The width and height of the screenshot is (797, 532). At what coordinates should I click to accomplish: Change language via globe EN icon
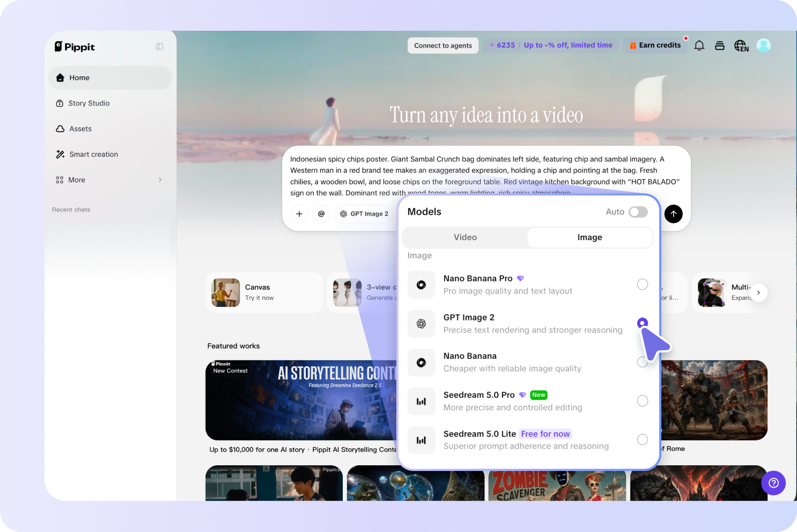(741, 46)
